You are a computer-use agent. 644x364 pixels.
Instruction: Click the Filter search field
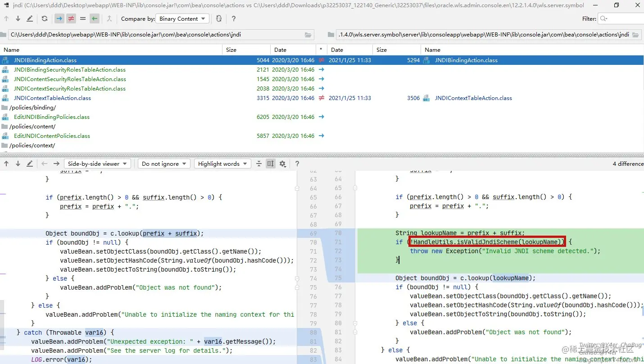(621, 19)
